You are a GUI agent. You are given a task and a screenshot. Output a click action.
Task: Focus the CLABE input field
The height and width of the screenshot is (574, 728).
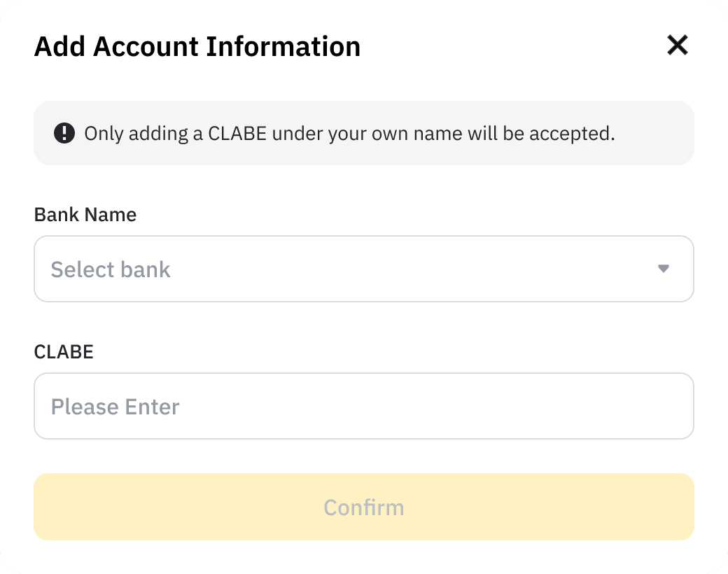(x=363, y=406)
